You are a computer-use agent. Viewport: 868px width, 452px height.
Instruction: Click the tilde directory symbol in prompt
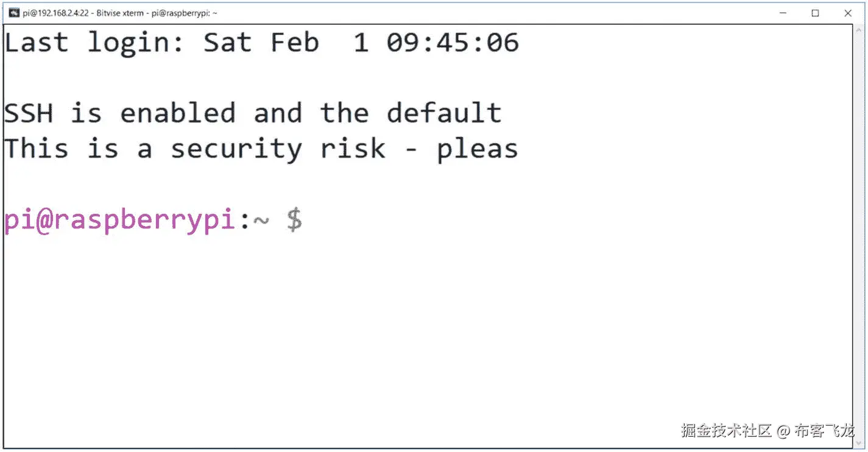tap(261, 222)
